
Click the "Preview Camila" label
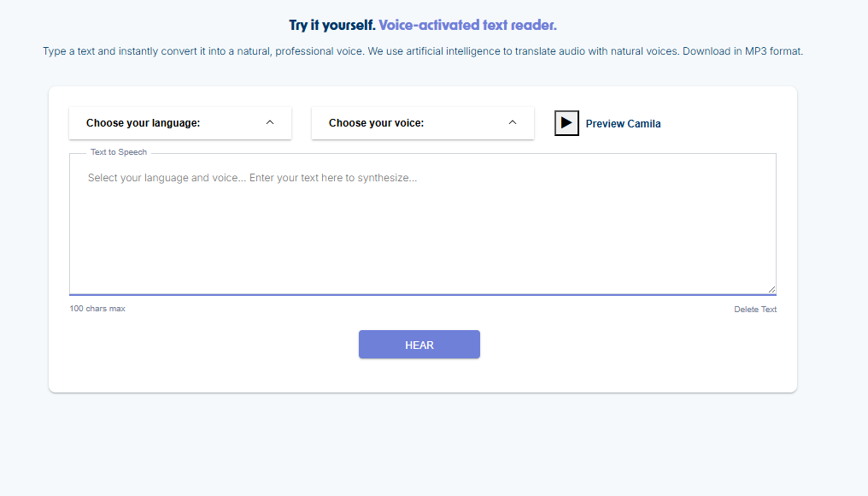click(623, 124)
